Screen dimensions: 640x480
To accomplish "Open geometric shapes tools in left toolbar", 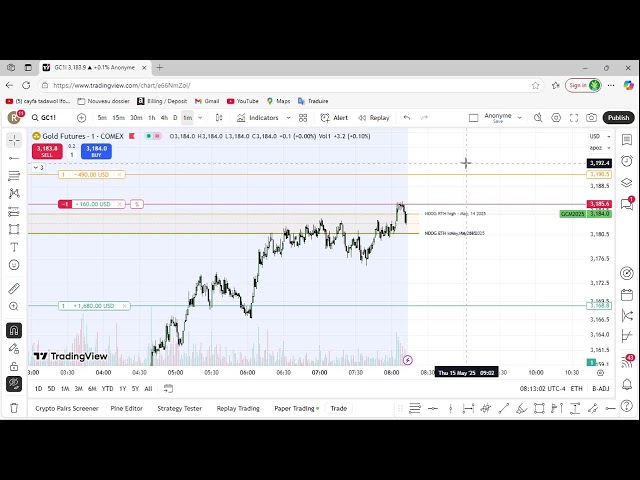I will tap(14, 229).
